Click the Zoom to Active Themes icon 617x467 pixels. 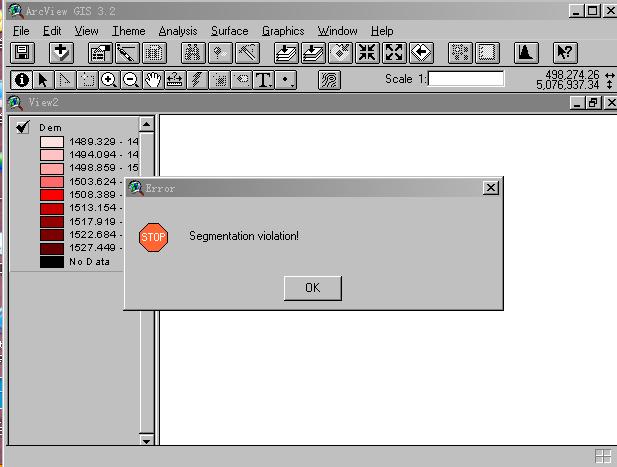point(313,53)
